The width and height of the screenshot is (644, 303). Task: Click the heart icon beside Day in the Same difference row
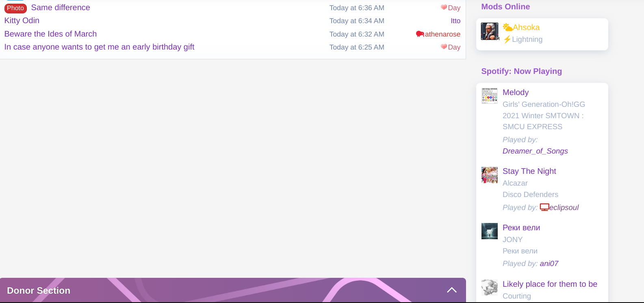pos(444,7)
